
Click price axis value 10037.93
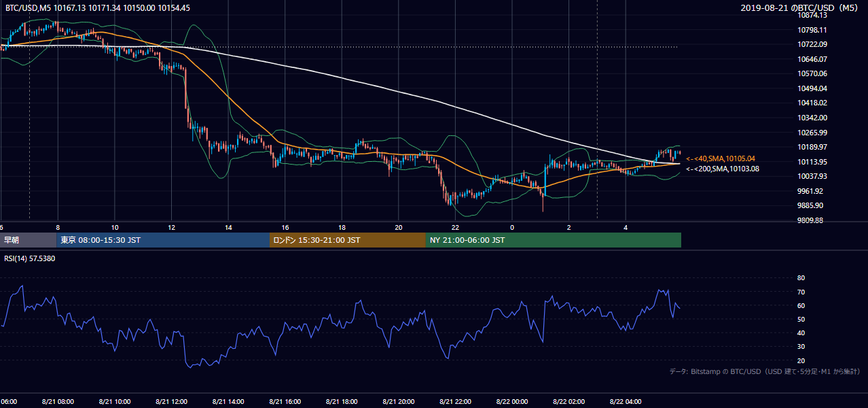(812, 176)
